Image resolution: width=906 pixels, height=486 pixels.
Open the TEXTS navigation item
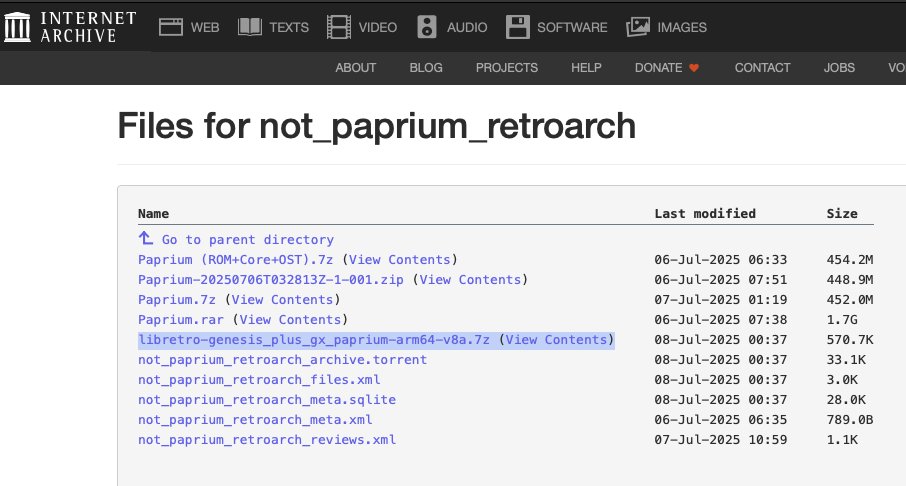click(289, 27)
